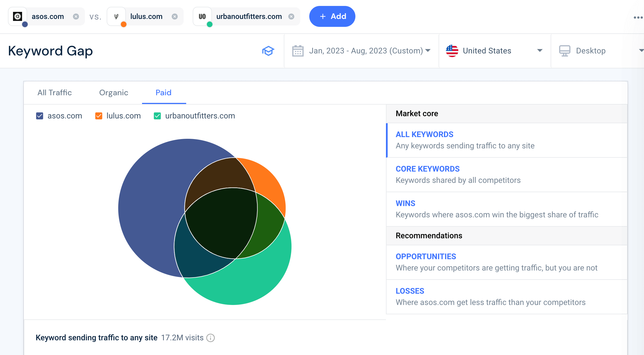Select the Paid tab
Screen dimensions: 644x355
point(164,93)
